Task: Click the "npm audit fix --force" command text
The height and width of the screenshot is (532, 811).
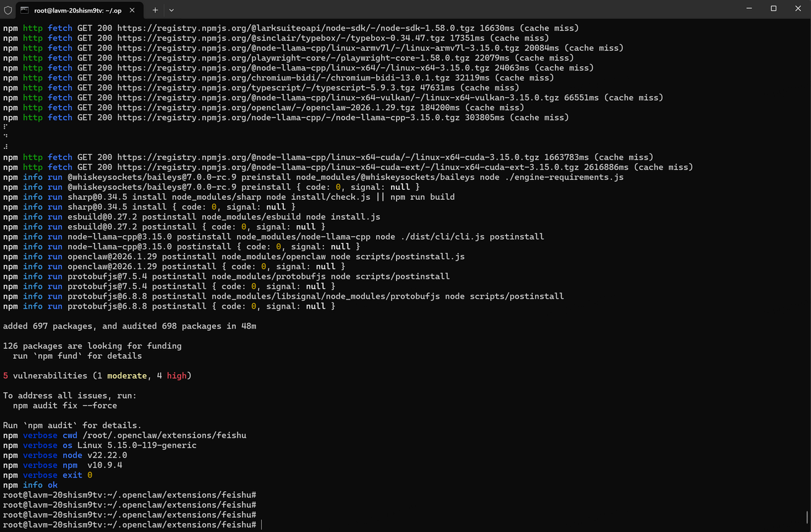Action: (65, 405)
